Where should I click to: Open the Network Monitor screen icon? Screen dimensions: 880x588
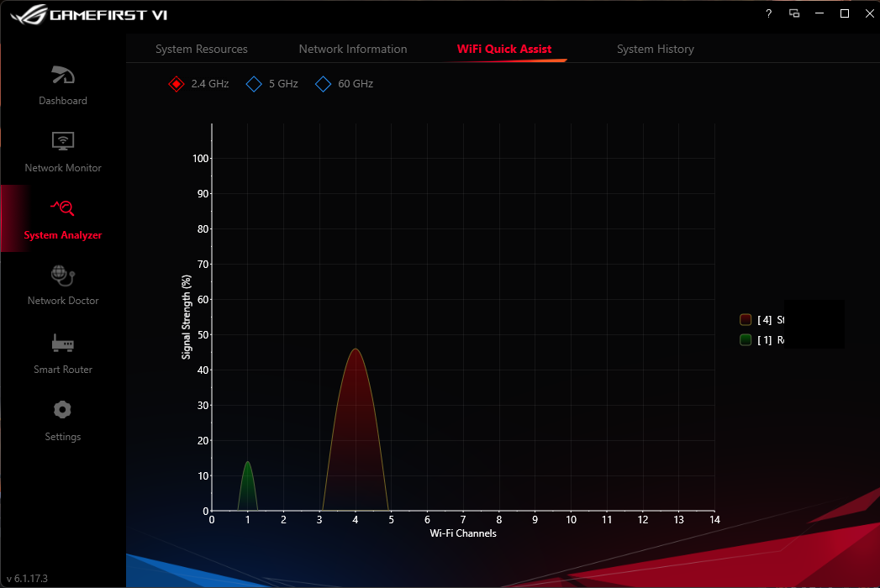pyautogui.click(x=63, y=141)
